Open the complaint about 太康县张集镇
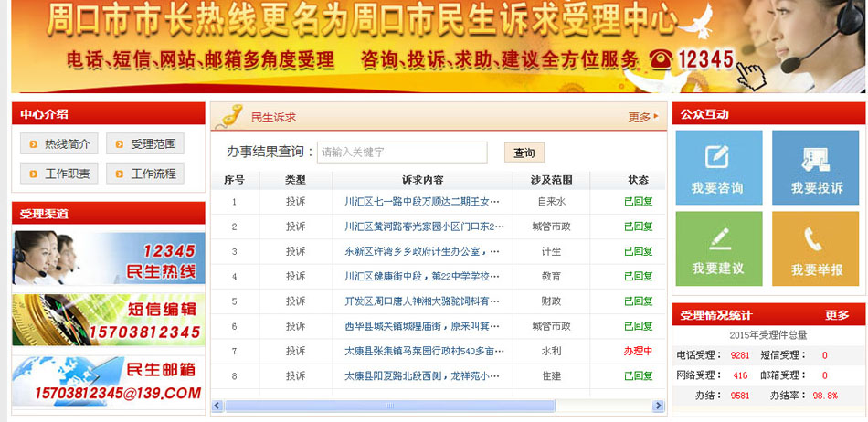 (423, 351)
